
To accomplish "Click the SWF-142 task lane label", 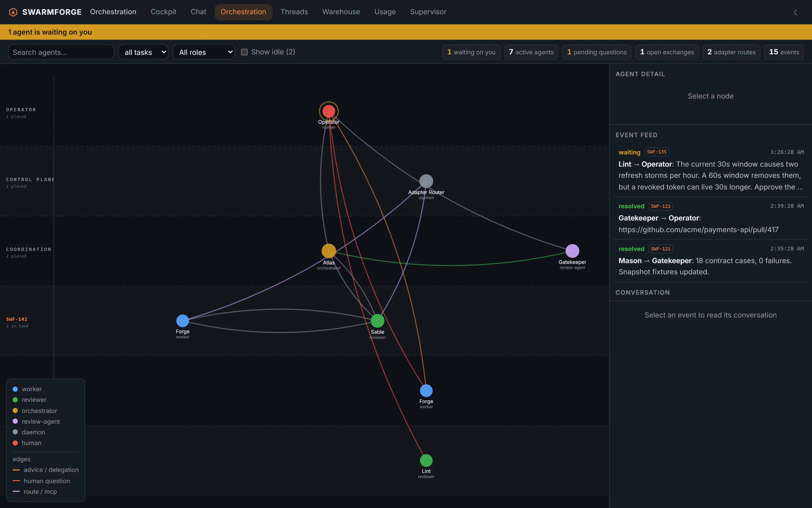I will [16, 319].
